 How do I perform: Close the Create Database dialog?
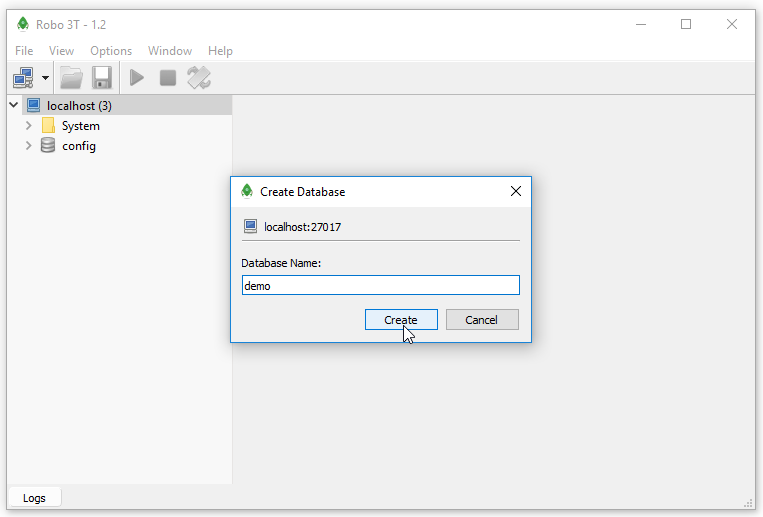click(x=516, y=191)
